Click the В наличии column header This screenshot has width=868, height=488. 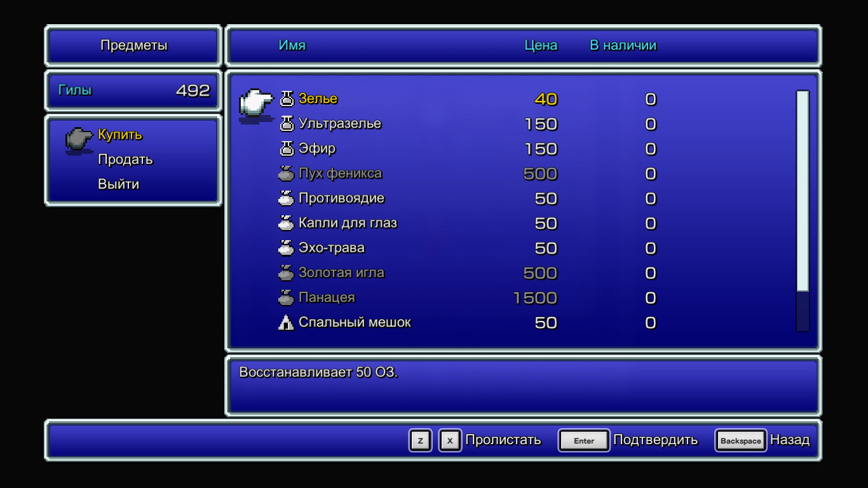tap(623, 45)
